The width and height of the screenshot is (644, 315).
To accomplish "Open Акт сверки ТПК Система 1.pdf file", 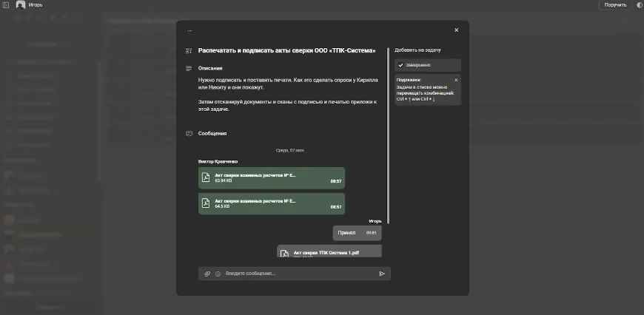I will [x=329, y=251].
